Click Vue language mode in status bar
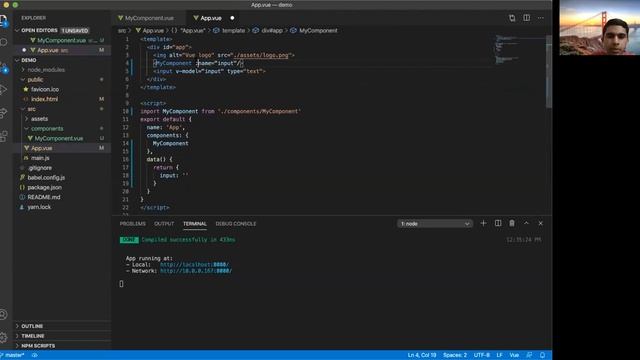640x360 pixels. (514, 355)
